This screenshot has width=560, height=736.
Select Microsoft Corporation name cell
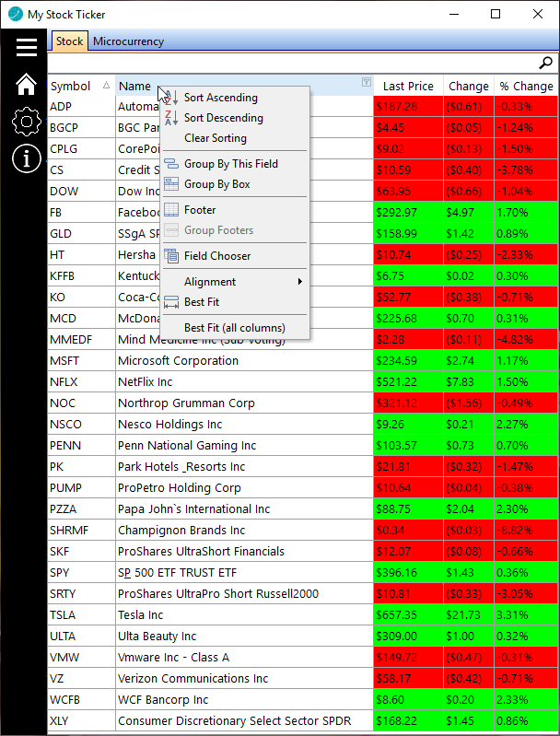(x=245, y=360)
